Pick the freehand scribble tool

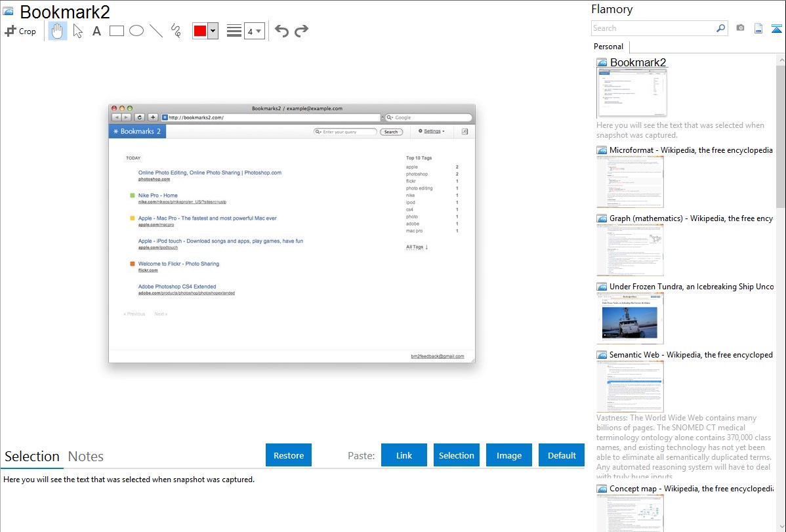pos(176,31)
